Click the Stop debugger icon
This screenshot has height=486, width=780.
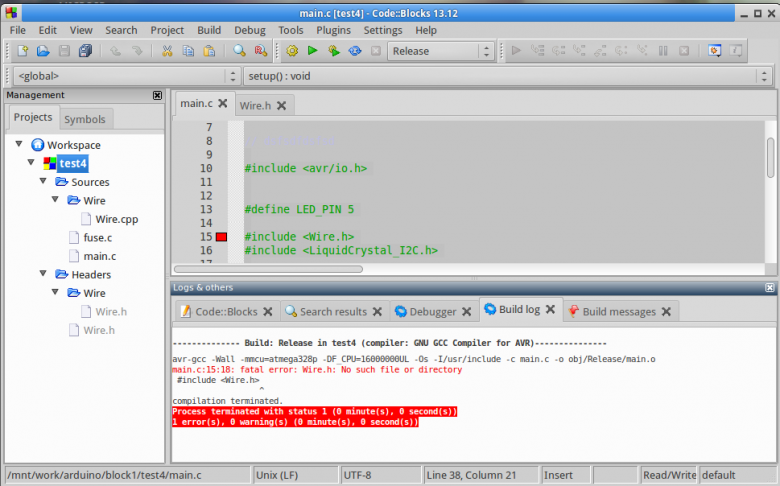(684, 51)
